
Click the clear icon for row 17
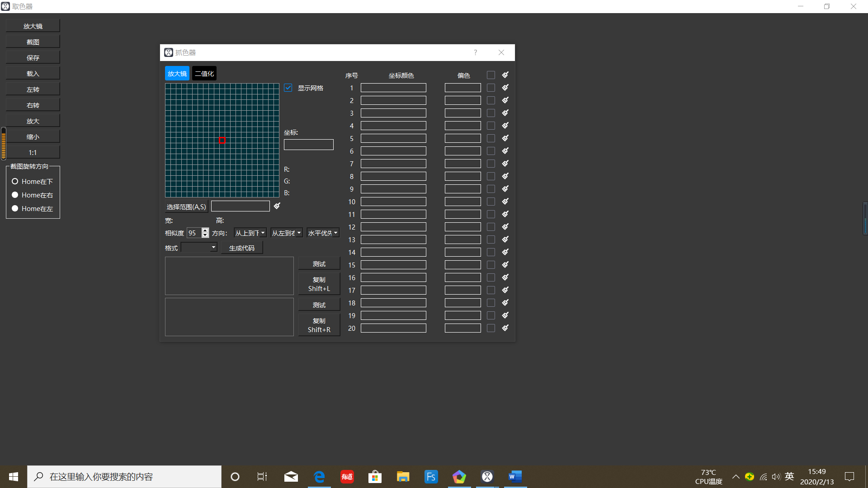[x=505, y=290]
